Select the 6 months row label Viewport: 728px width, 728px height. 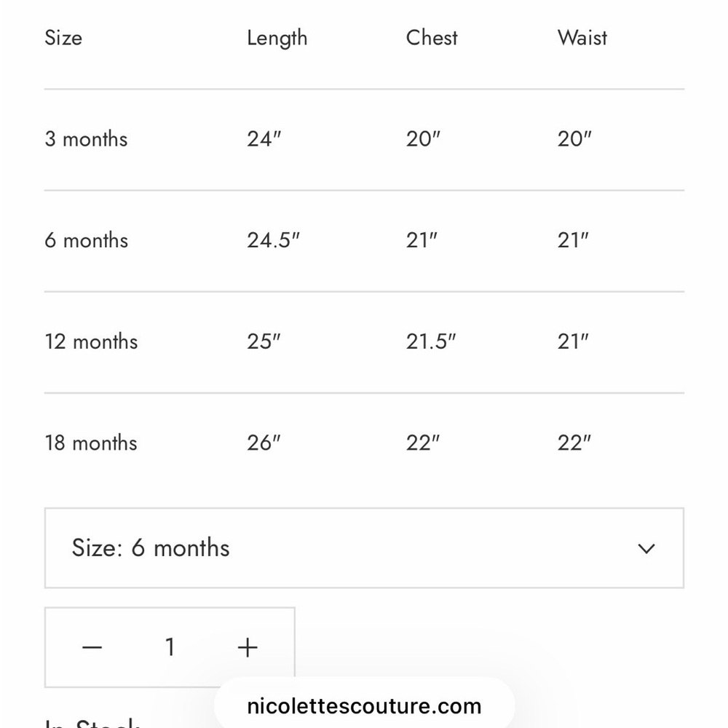[86, 240]
